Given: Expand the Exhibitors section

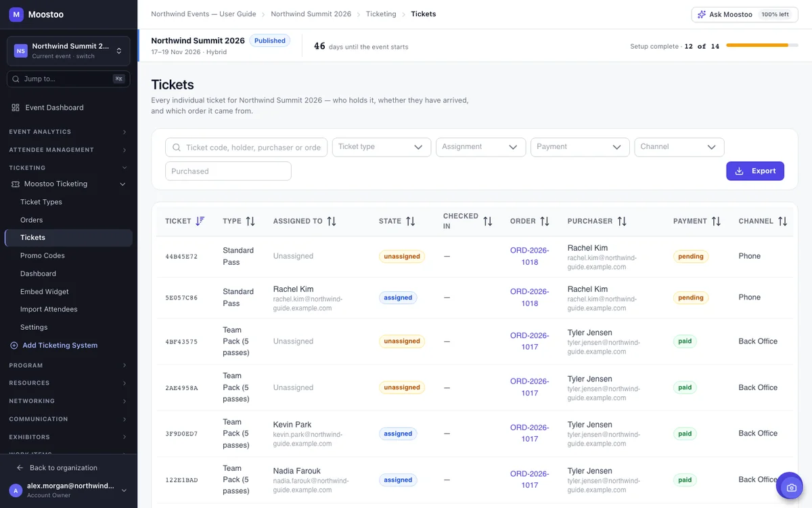Looking at the screenshot, I should 68,437.
